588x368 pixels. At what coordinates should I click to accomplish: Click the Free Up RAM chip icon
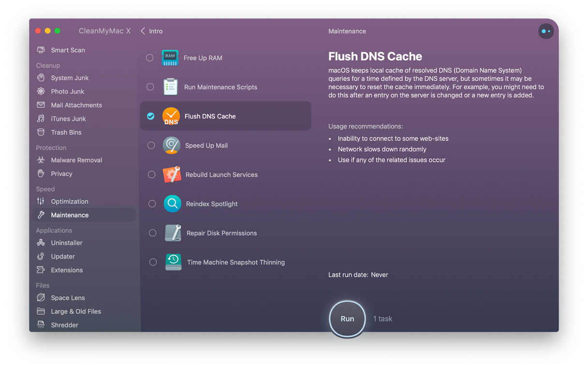point(170,58)
